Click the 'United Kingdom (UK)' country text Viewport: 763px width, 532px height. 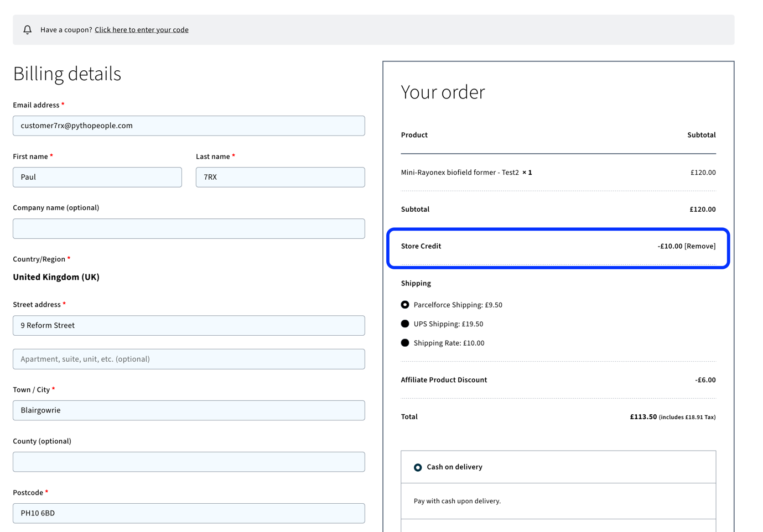click(56, 277)
